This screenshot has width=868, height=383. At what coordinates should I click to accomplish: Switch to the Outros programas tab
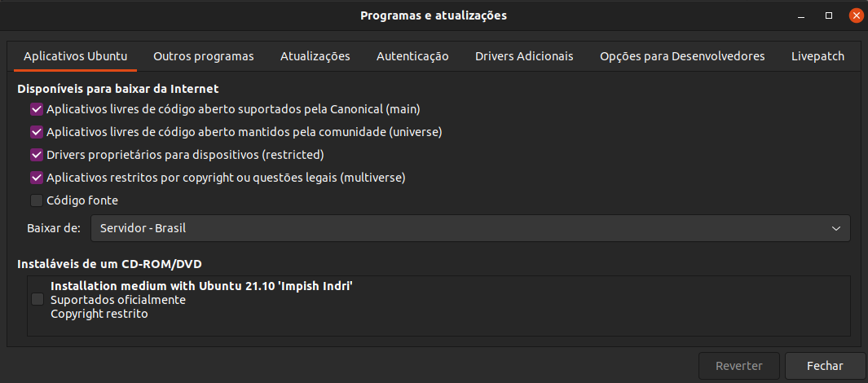pos(204,56)
